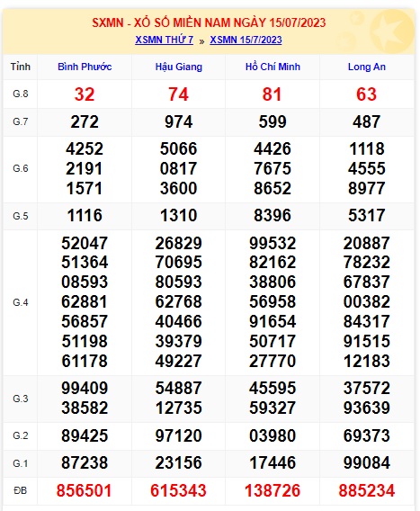Click G.7 result 272

(85, 122)
